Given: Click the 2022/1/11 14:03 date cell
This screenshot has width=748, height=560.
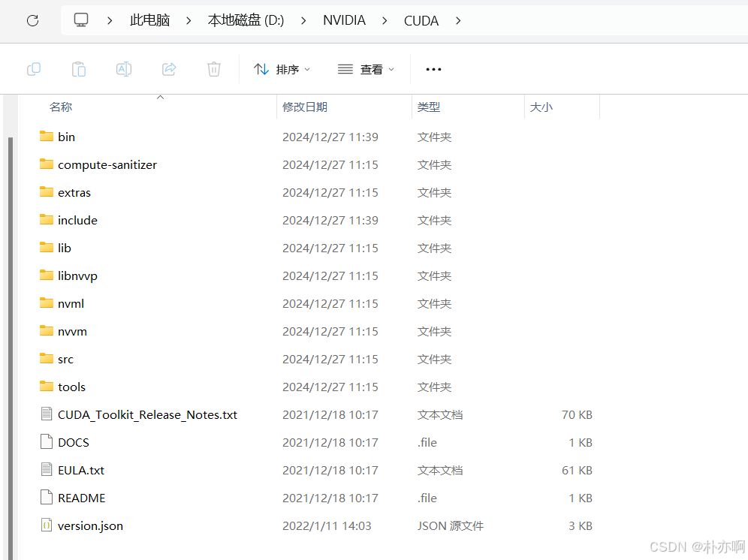Looking at the screenshot, I should tap(327, 525).
